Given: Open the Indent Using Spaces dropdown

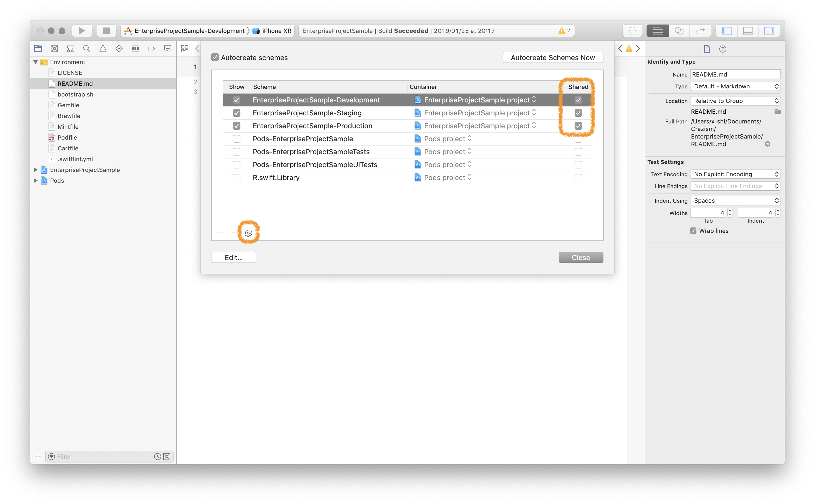Looking at the screenshot, I should pos(735,200).
